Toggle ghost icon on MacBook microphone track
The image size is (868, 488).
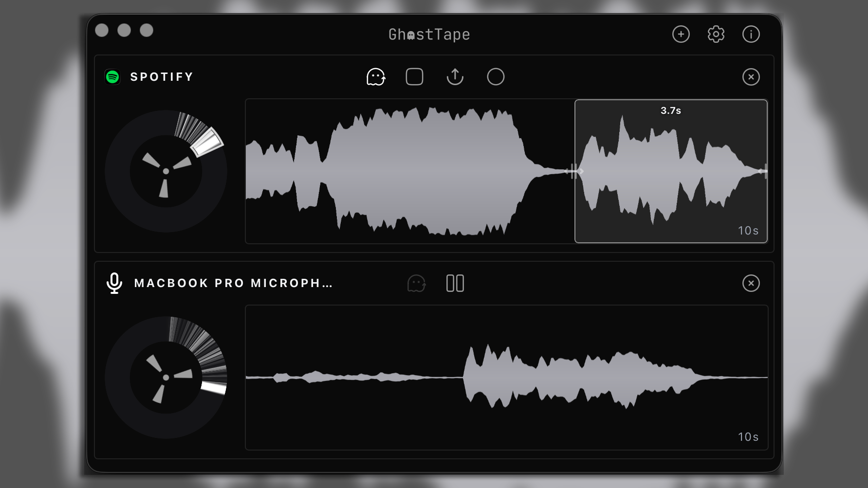416,283
